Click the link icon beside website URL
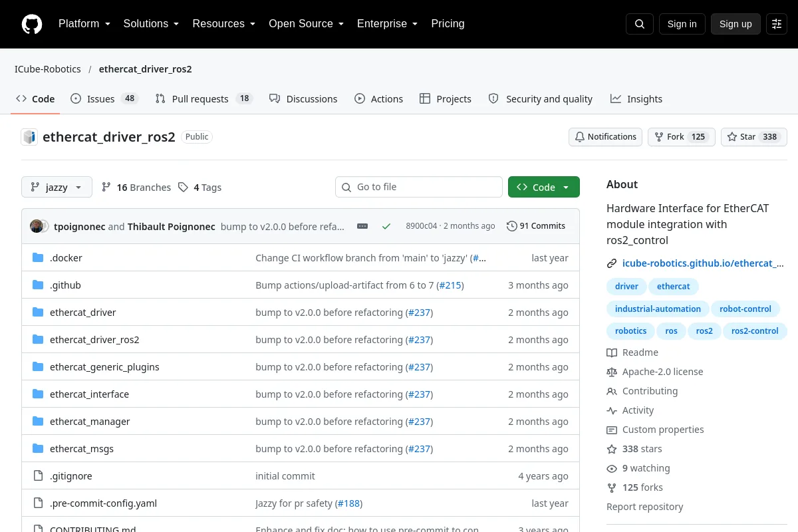The height and width of the screenshot is (532, 798). [612, 263]
